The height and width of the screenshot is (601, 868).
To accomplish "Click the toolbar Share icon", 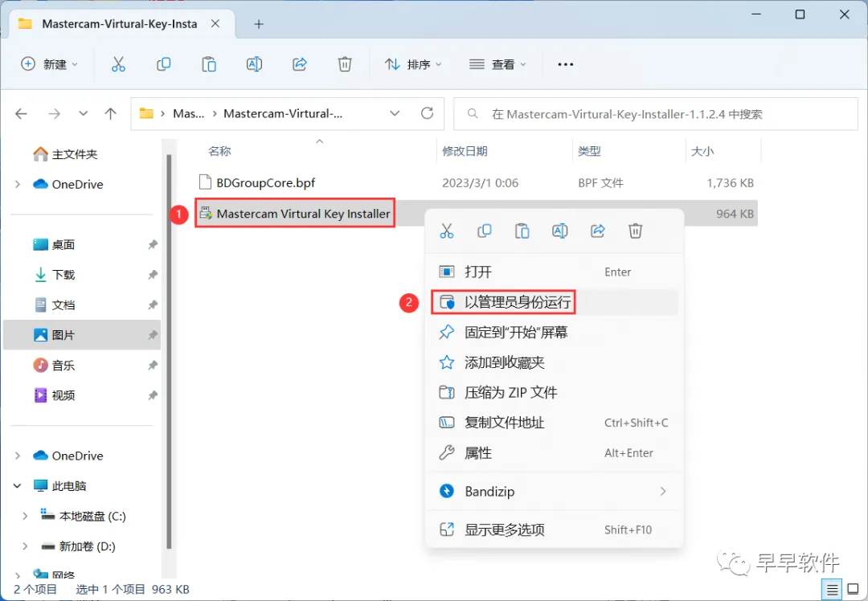I will tap(300, 64).
